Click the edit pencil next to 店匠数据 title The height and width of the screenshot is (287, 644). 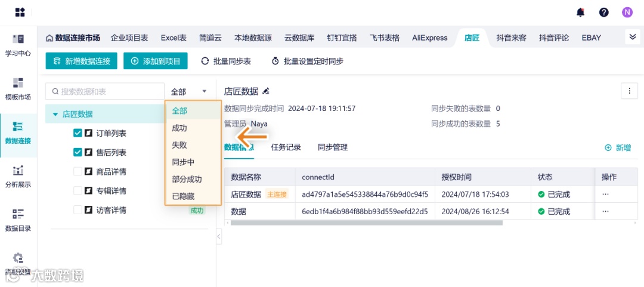pyautogui.click(x=266, y=91)
